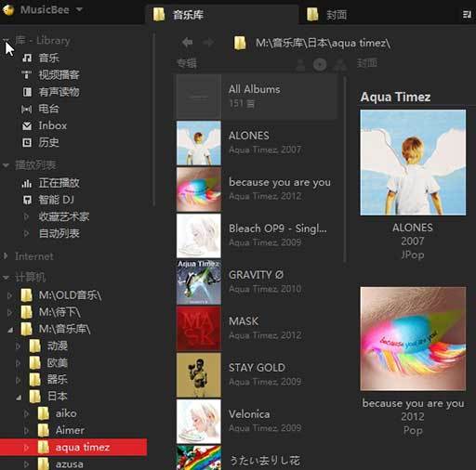
Task: Click the large because you are you cover
Action: coord(413,339)
